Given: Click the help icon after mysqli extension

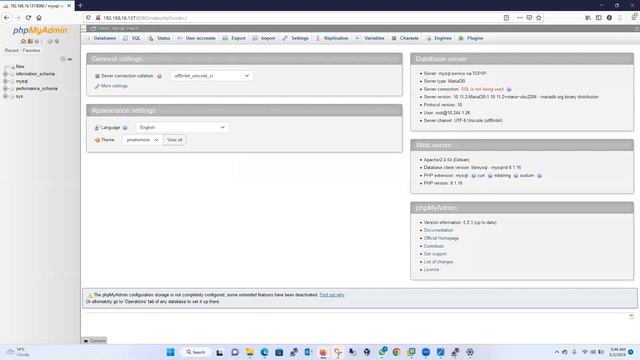Looking at the screenshot, I should (x=473, y=176).
